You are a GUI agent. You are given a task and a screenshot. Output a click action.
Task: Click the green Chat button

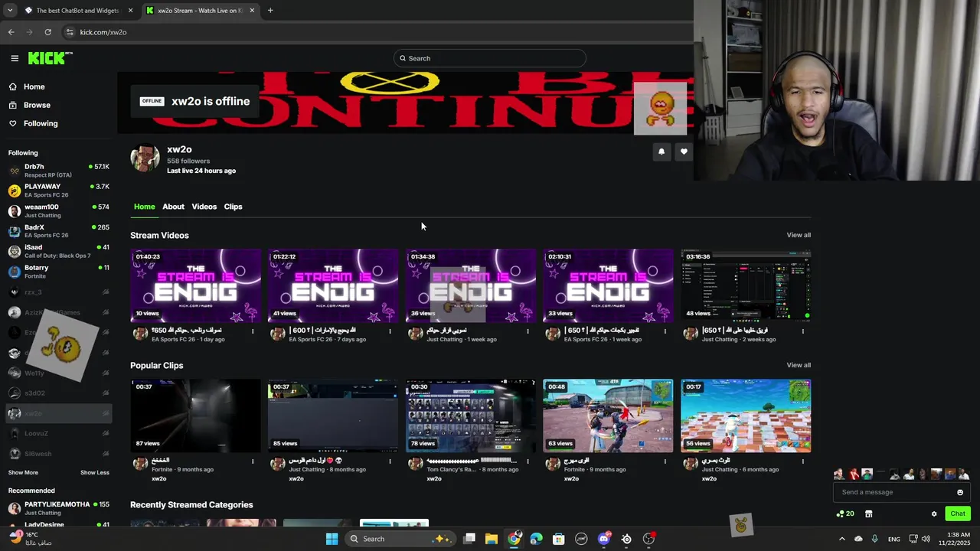tap(958, 514)
